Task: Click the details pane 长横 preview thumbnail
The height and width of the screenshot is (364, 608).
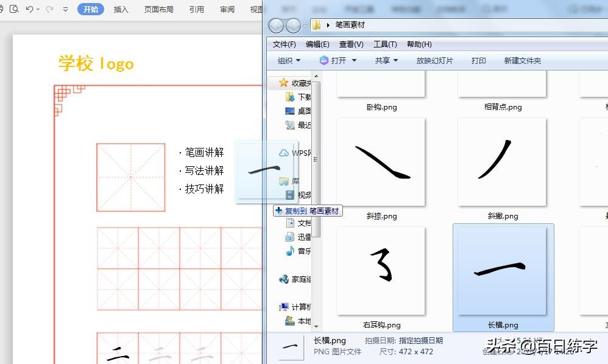Action: 291,346
